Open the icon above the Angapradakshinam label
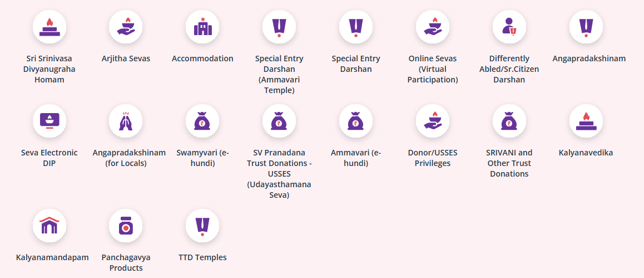644x278 pixels. [586, 27]
